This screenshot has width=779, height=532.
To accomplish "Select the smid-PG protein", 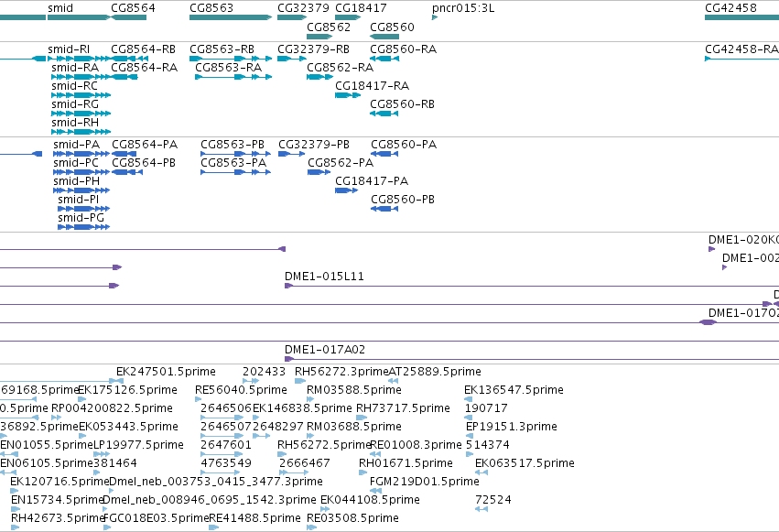I will pos(81,218).
